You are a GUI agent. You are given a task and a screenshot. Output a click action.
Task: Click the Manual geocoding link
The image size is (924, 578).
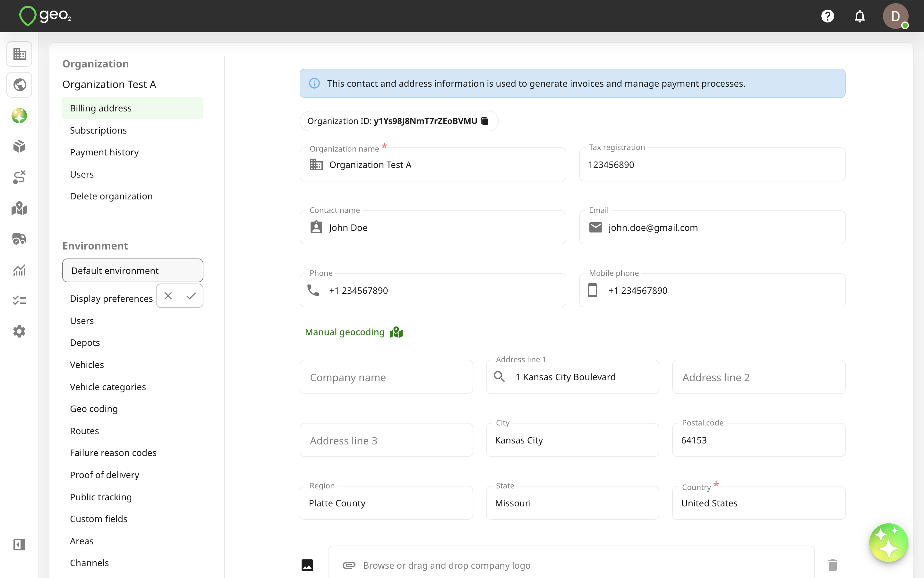coord(344,332)
